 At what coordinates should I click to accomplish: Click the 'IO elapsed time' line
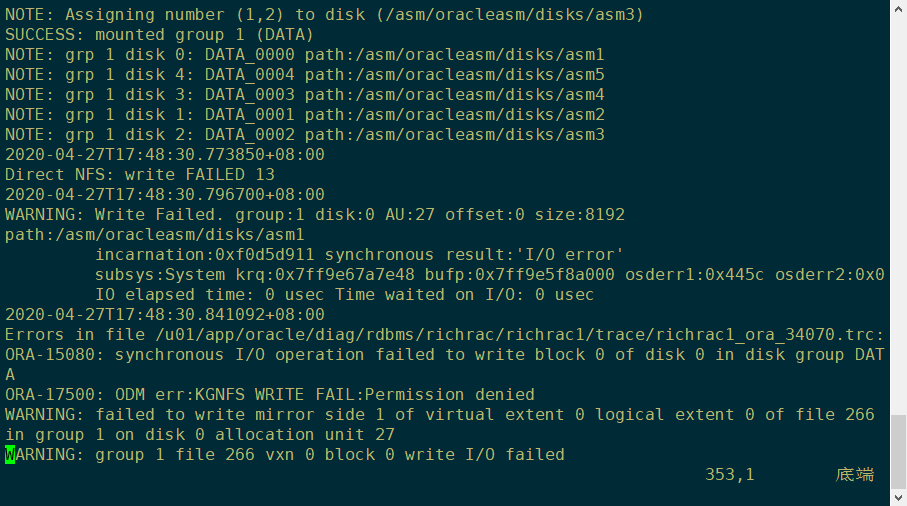point(344,295)
